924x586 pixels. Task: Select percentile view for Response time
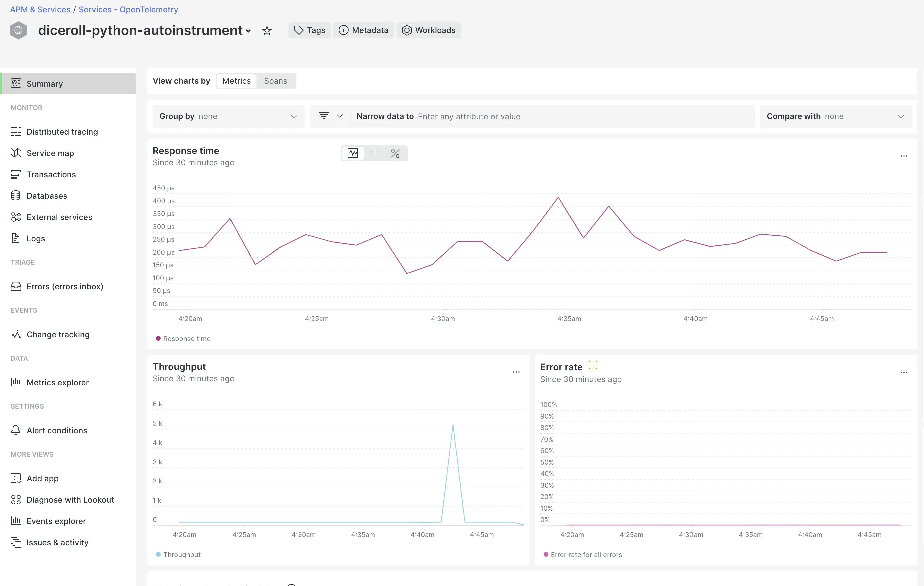[x=395, y=153]
